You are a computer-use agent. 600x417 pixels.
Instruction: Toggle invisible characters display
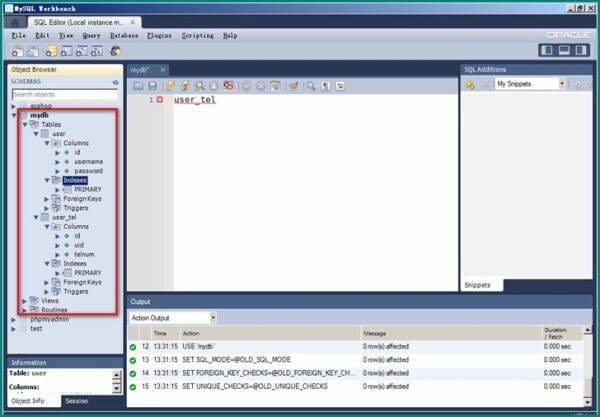(x=326, y=86)
